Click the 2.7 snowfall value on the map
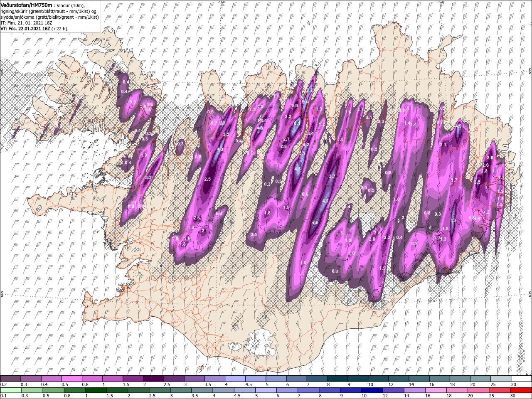This screenshot has height=399, width=532. [286, 139]
